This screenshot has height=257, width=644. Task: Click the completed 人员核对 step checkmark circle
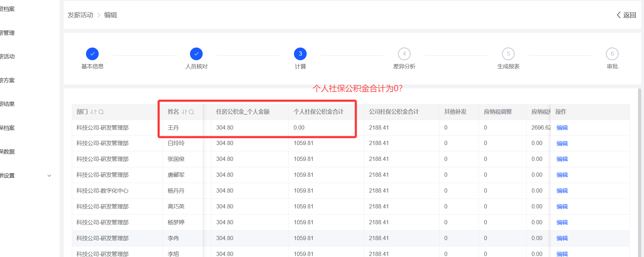click(x=196, y=54)
